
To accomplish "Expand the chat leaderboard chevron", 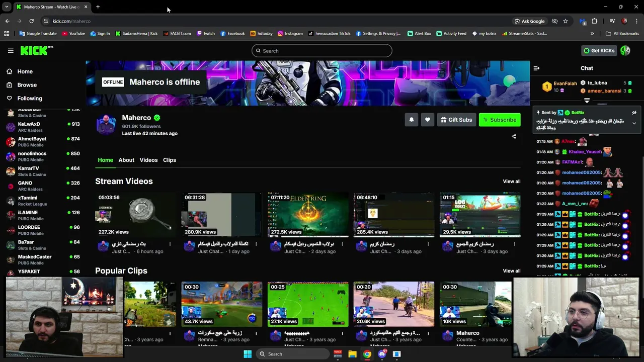I will pos(587,101).
